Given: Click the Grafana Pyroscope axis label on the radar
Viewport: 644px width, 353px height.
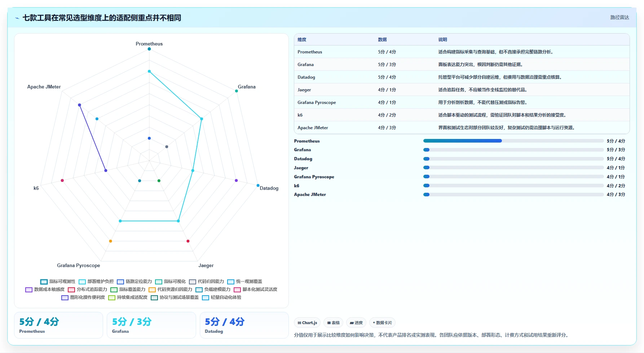Looking at the screenshot, I should (79, 265).
